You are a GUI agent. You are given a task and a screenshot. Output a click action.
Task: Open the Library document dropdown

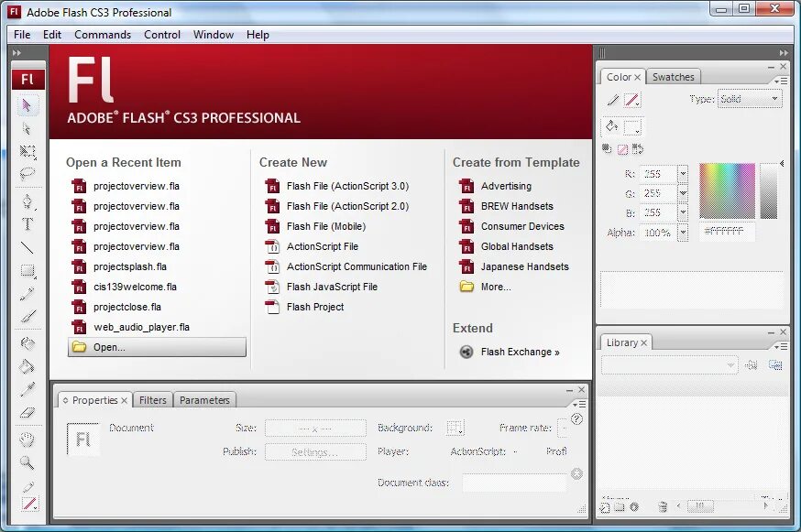[x=670, y=365]
